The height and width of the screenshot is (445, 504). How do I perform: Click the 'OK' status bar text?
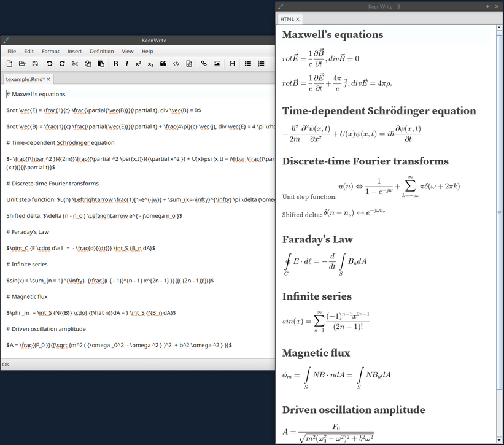pyautogui.click(x=6, y=365)
